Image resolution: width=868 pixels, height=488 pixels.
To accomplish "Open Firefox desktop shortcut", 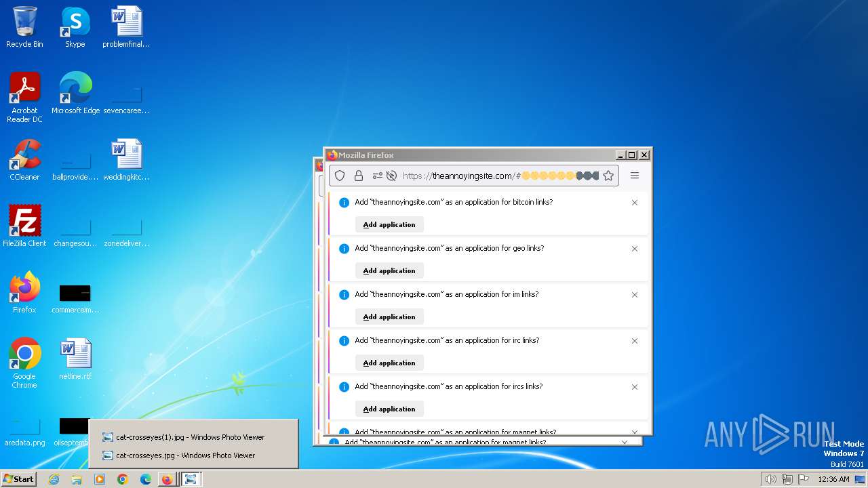I will tap(24, 293).
